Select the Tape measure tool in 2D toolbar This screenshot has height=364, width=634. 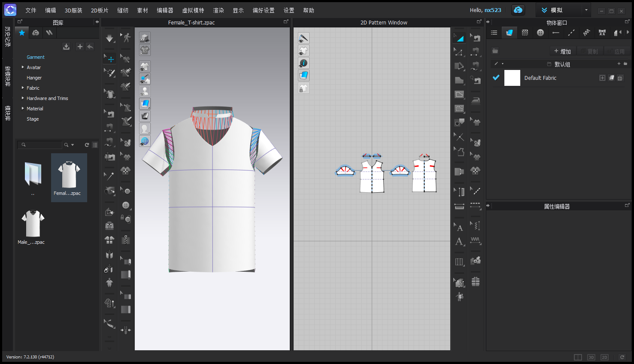[x=459, y=206]
